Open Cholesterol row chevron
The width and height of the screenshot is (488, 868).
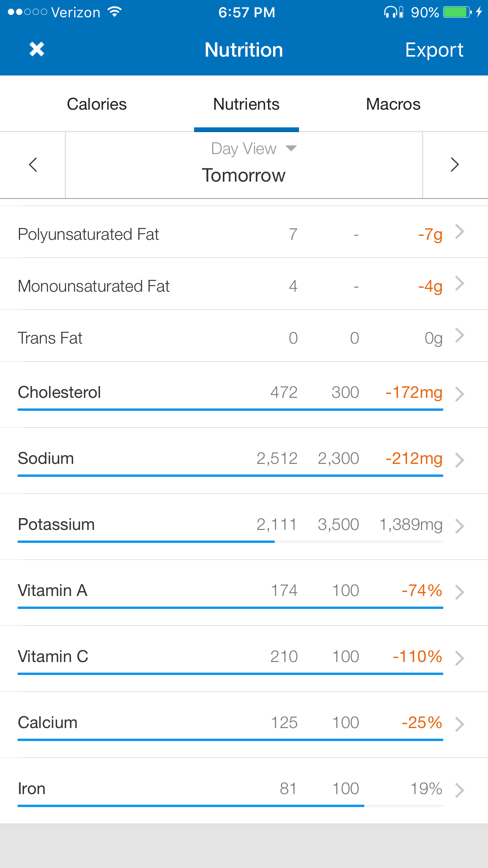point(460,394)
